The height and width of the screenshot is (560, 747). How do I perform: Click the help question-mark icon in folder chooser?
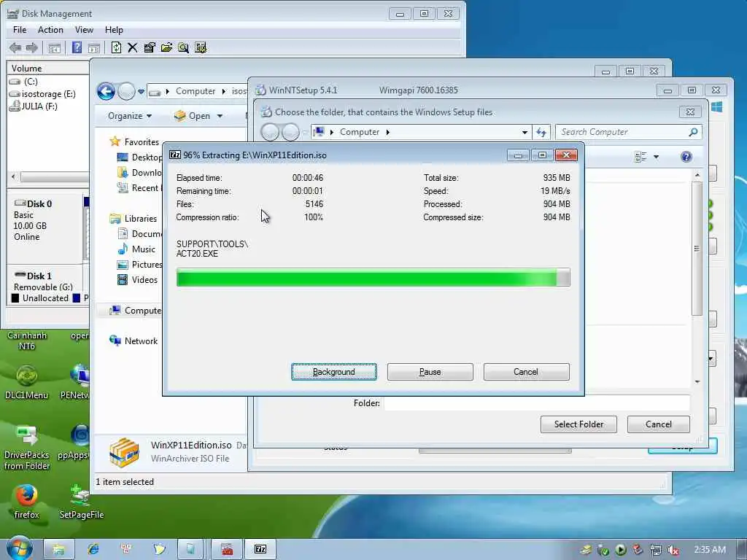pyautogui.click(x=686, y=156)
